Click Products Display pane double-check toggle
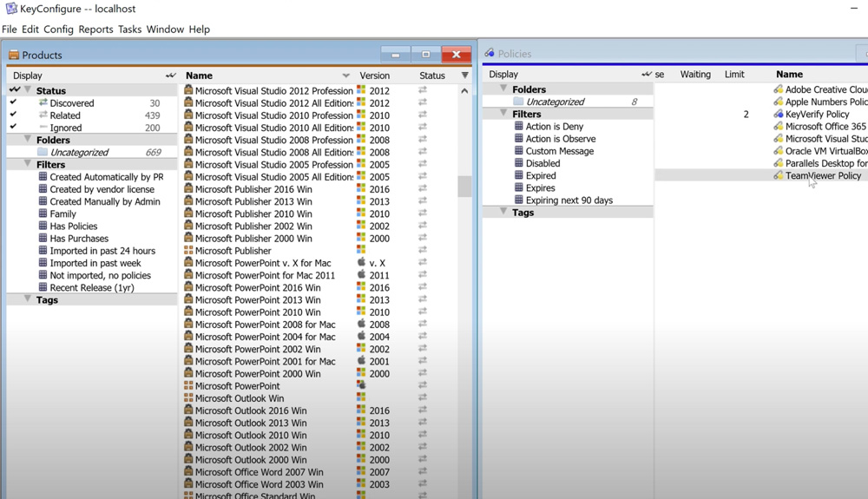 170,76
